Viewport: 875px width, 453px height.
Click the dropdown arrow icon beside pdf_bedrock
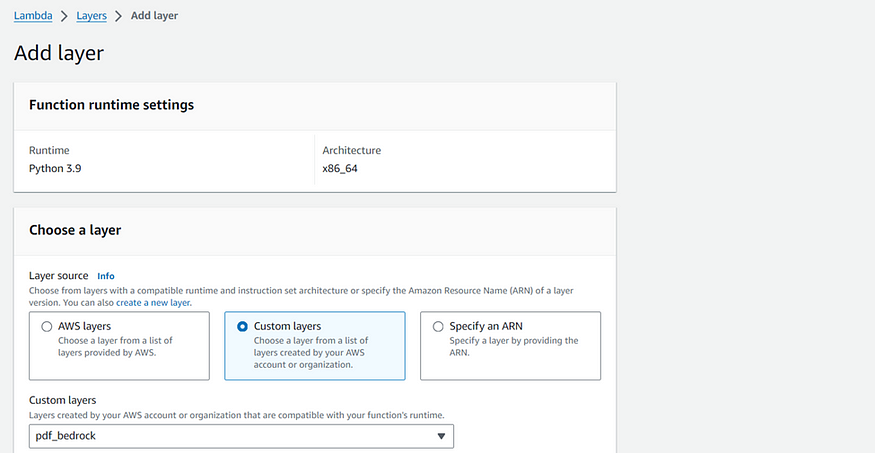(x=441, y=436)
